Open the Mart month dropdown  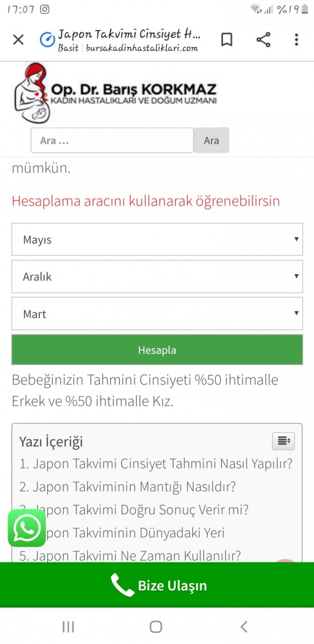click(157, 314)
